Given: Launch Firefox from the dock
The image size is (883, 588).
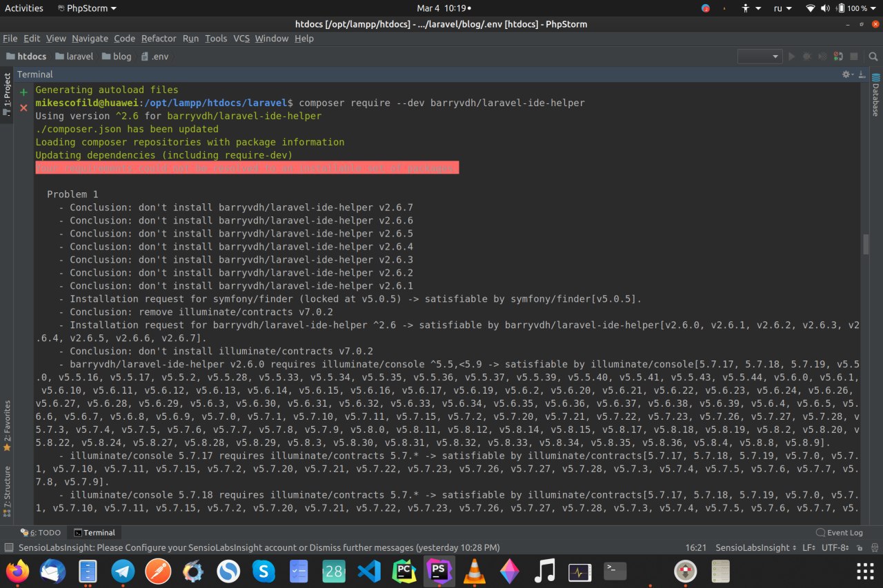Looking at the screenshot, I should click(18, 571).
